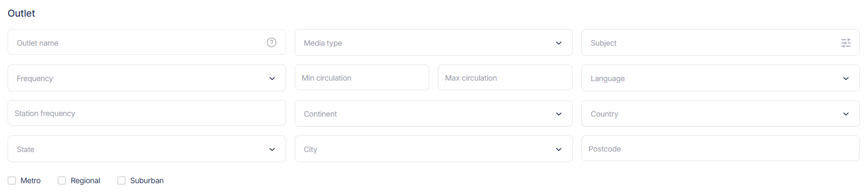Tick the Regional checkbox

coord(62,180)
